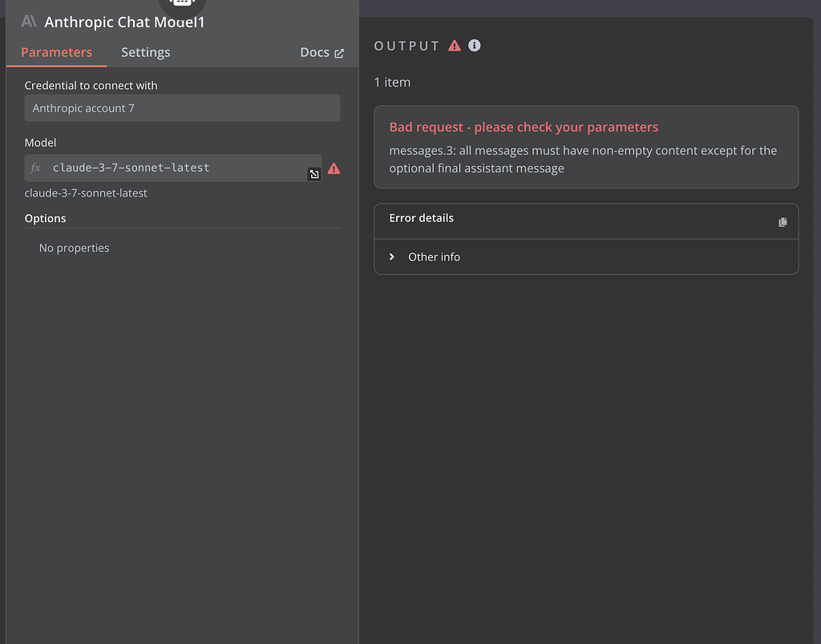Click the red warning icon next to OUTPUT
The height and width of the screenshot is (644, 821).
pyautogui.click(x=454, y=46)
